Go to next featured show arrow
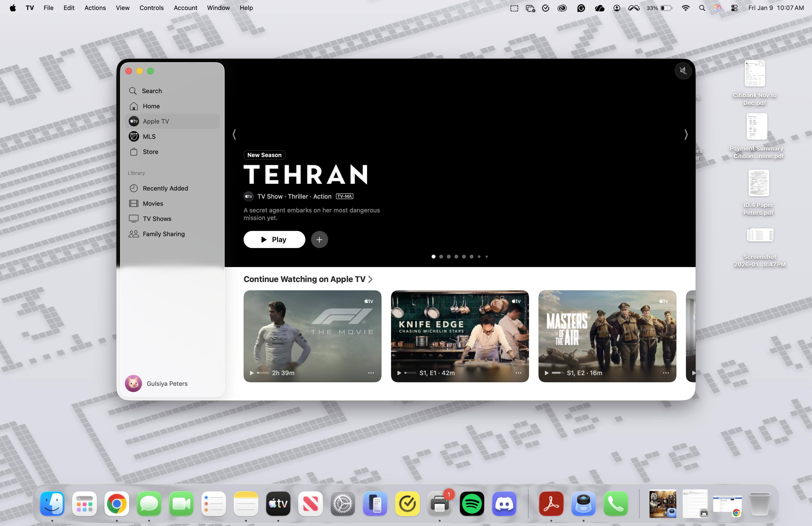This screenshot has width=812, height=526. pyautogui.click(x=686, y=134)
